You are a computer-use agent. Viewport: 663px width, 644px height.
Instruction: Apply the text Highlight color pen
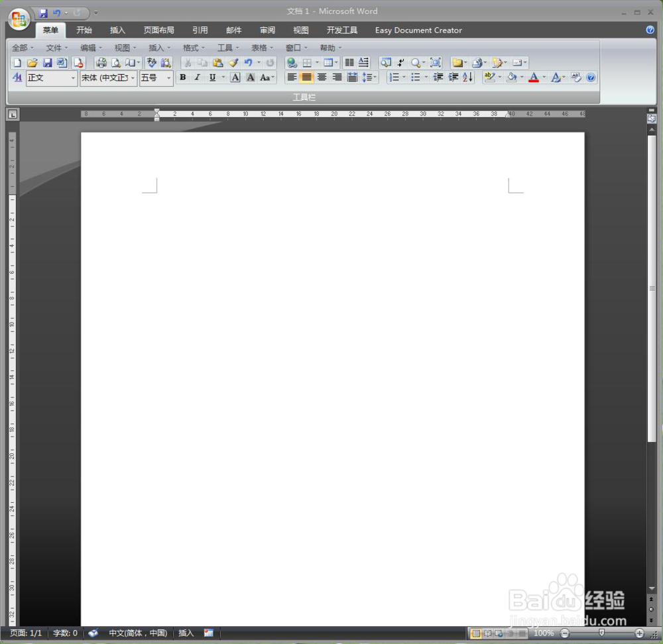tap(489, 78)
